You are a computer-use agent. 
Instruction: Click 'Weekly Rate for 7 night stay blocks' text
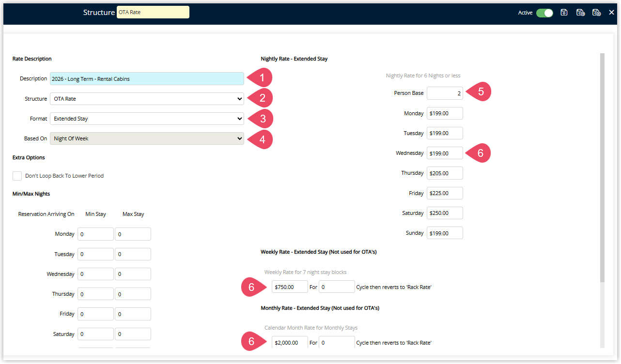point(306,272)
